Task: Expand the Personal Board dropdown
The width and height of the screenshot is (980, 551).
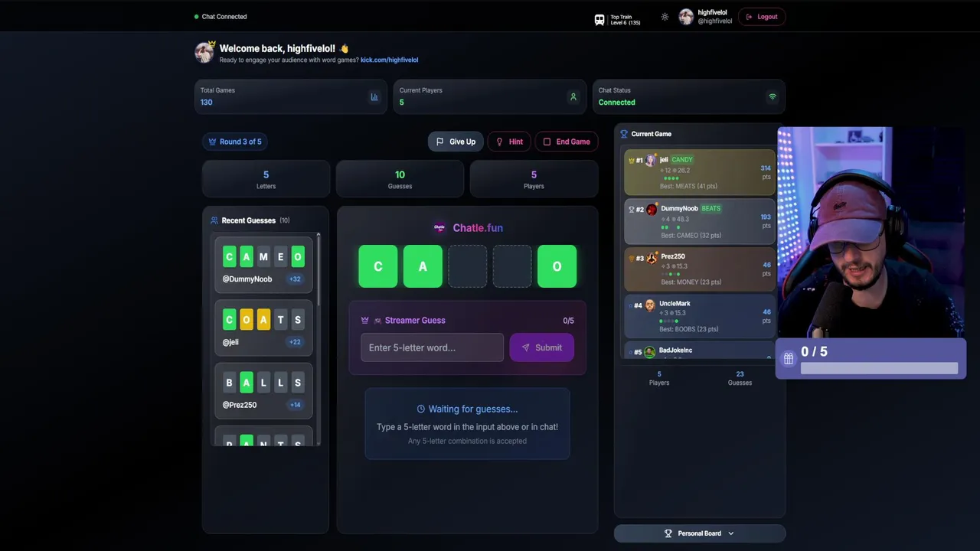Action: click(x=700, y=533)
